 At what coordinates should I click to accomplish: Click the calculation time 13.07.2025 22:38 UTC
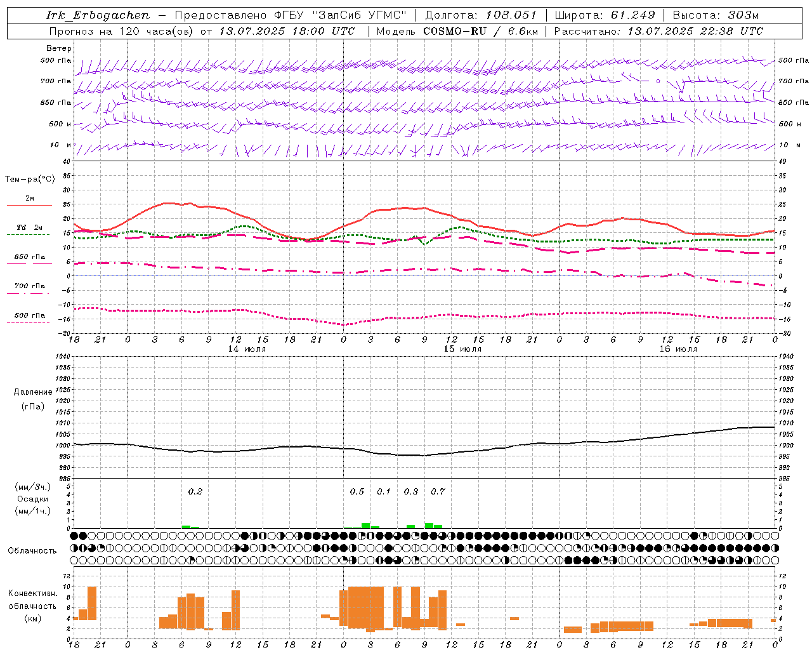click(x=695, y=31)
